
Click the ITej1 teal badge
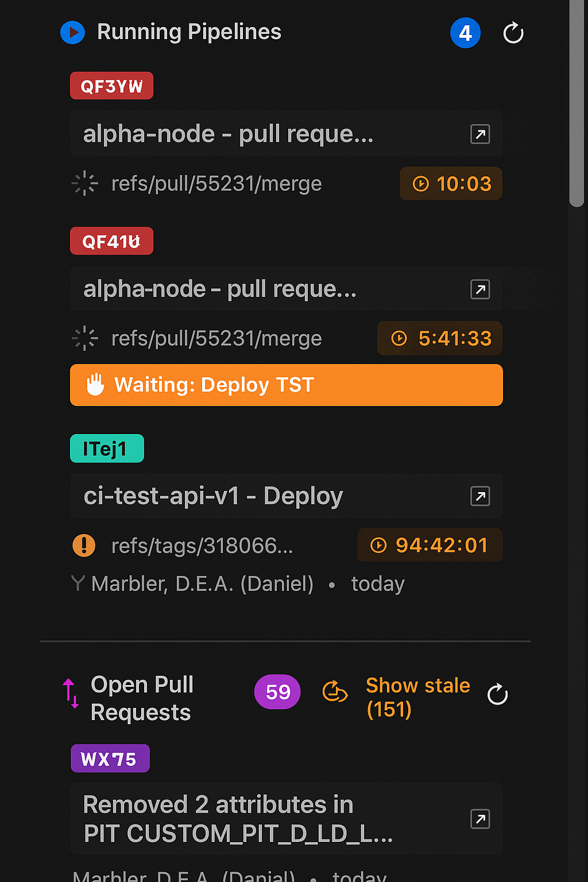107,448
